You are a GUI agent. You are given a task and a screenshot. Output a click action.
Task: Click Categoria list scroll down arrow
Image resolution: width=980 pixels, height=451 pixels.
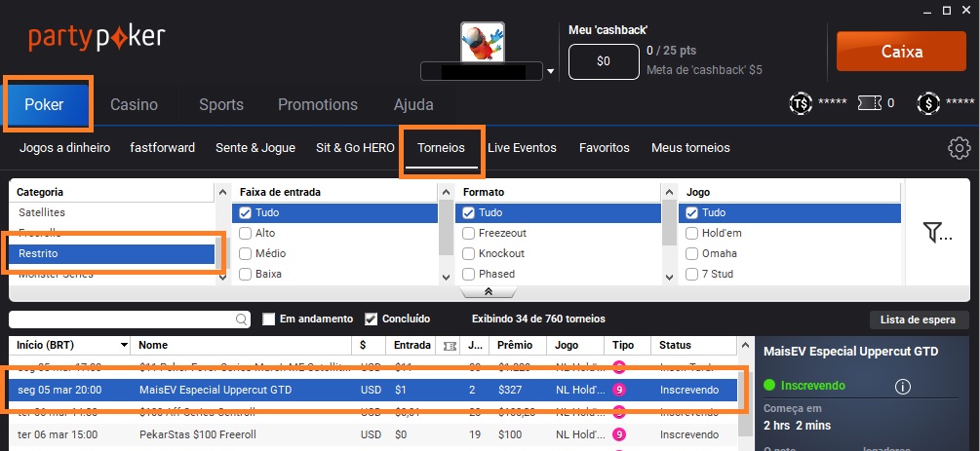pos(222,278)
